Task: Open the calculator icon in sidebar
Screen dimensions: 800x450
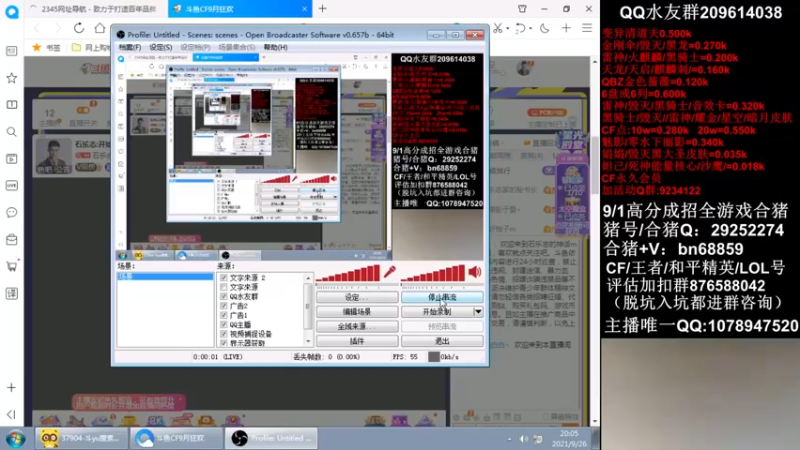Action: pos(11,293)
